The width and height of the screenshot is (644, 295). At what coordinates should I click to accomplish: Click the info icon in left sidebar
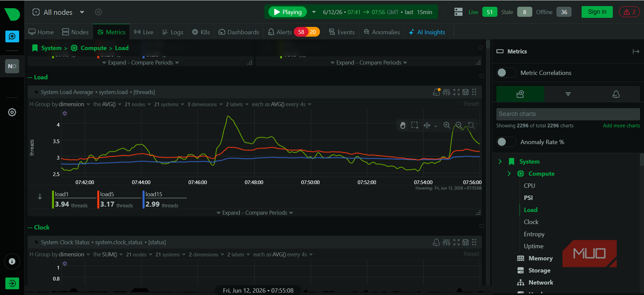[x=12, y=261]
